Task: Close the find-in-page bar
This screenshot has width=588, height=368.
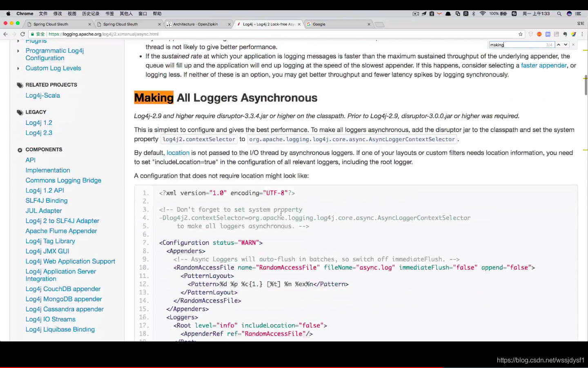Action: coord(573,45)
